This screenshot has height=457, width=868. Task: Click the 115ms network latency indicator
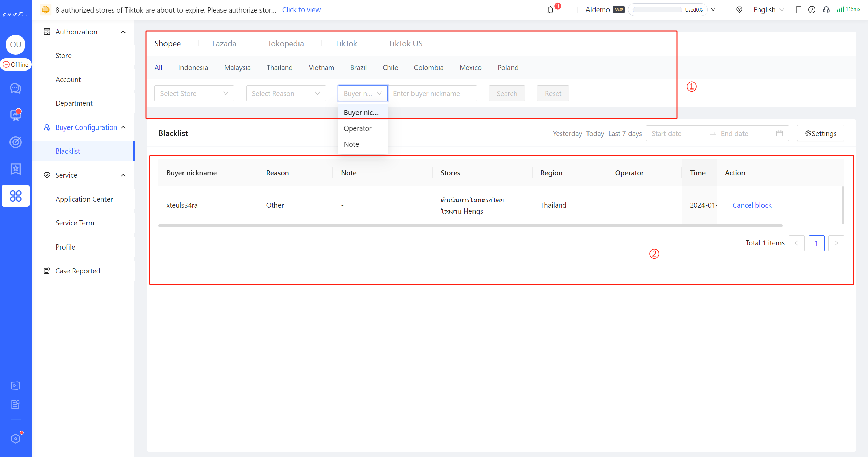(848, 9)
